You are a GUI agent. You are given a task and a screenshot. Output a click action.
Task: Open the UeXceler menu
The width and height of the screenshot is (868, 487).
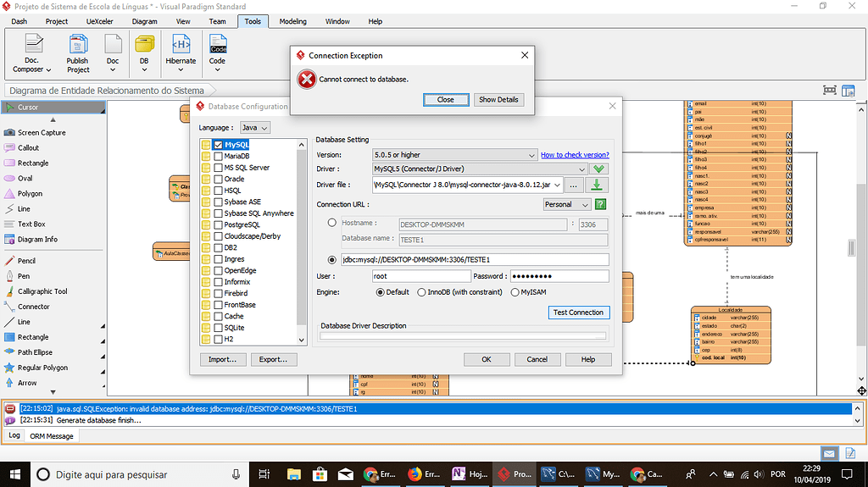pos(100,21)
